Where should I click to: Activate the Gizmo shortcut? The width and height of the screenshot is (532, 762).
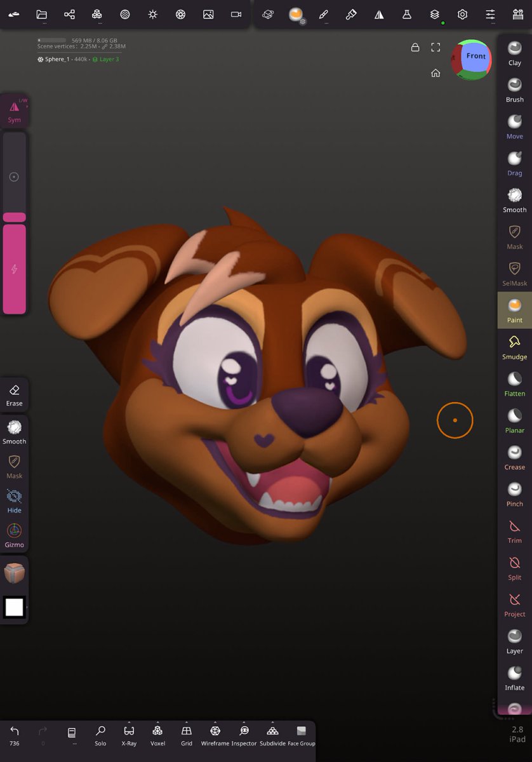[14, 535]
